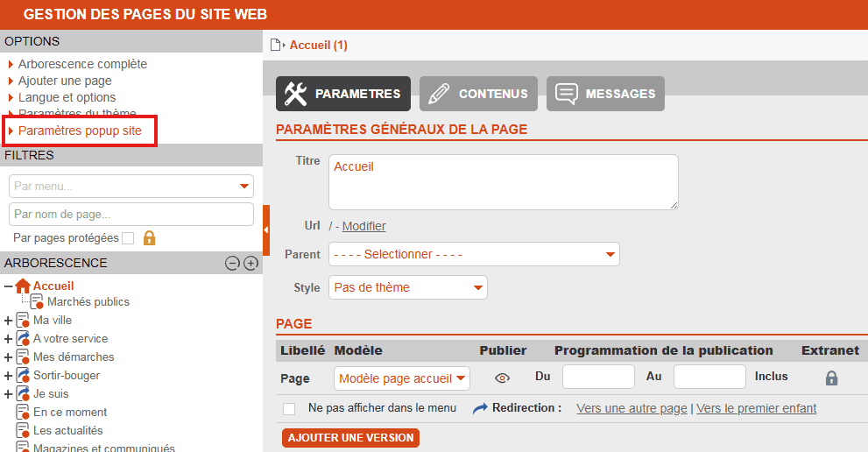The height and width of the screenshot is (452, 868).
Task: Check the Par pages protégées checkbox
Action: (128, 238)
